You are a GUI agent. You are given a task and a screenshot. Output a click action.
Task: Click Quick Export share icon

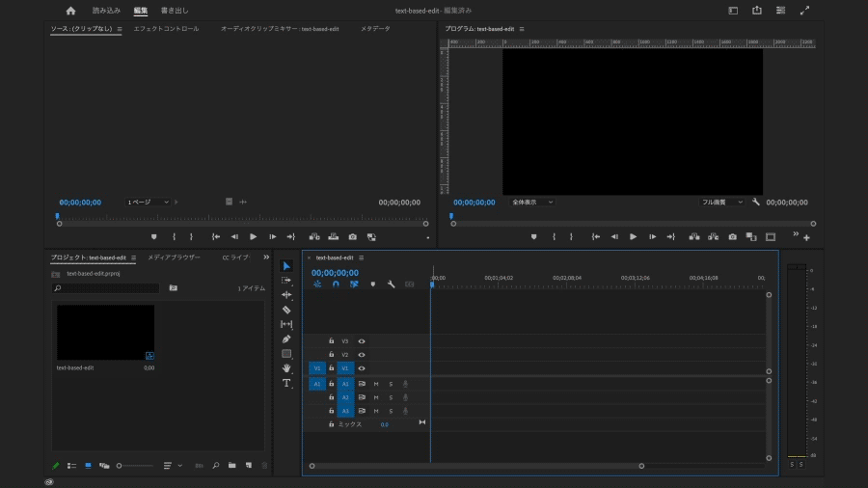pyautogui.click(x=757, y=11)
